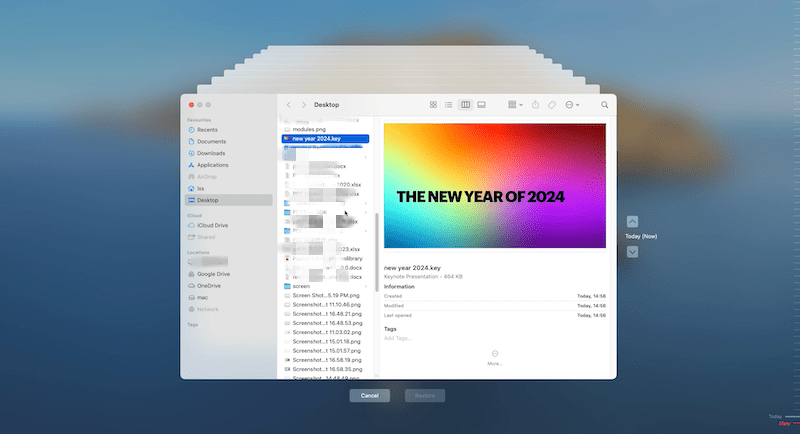
Task: Switch to gallery view in toolbar
Action: click(x=481, y=104)
